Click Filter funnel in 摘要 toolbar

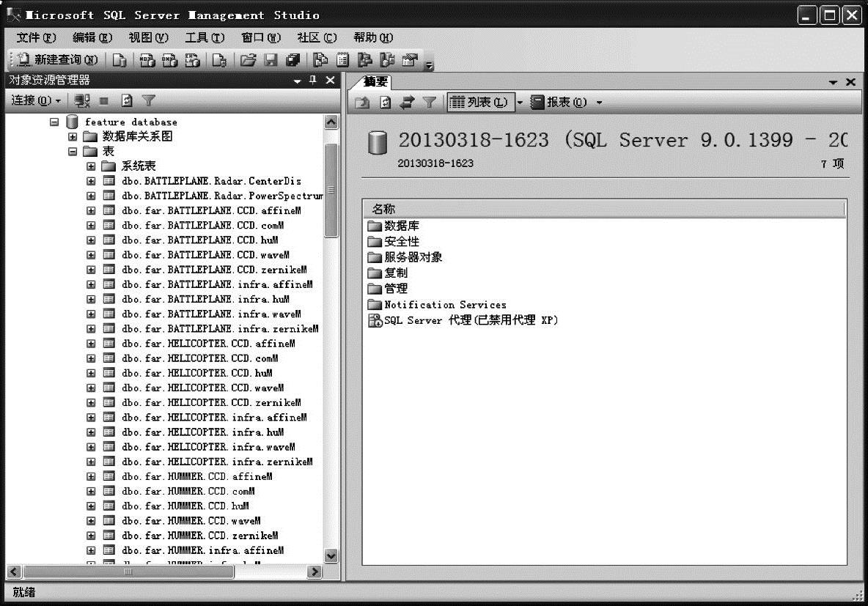click(429, 103)
